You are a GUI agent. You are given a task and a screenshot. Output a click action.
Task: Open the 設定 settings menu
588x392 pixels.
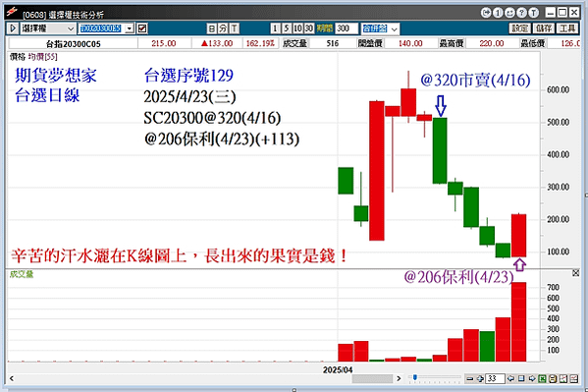click(519, 28)
